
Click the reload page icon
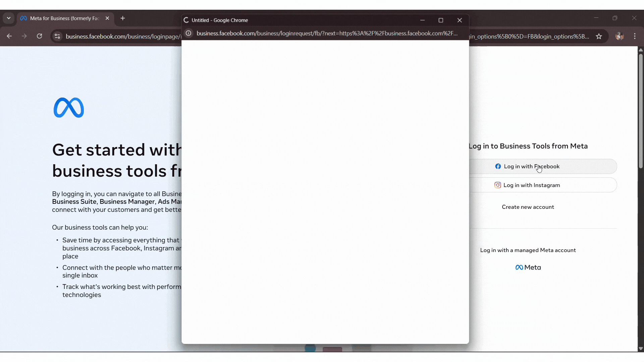(40, 36)
